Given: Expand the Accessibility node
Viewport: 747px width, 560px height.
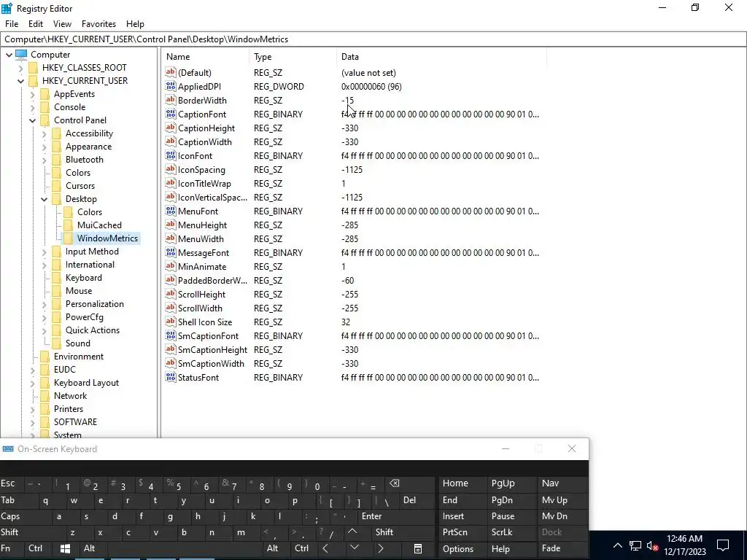Looking at the screenshot, I should (x=44, y=134).
